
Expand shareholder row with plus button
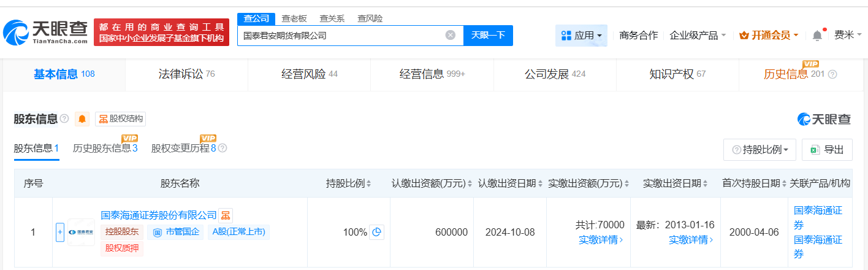[x=60, y=233]
